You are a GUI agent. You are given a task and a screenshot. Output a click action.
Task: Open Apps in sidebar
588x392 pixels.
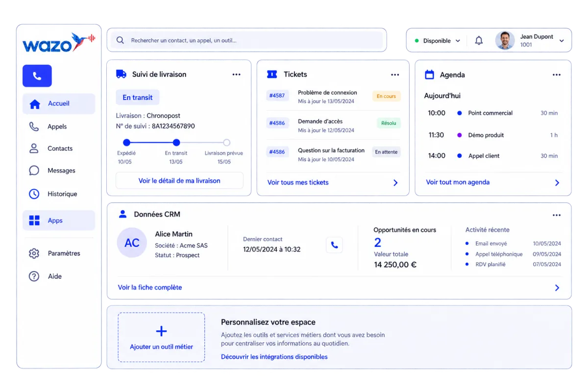point(59,220)
